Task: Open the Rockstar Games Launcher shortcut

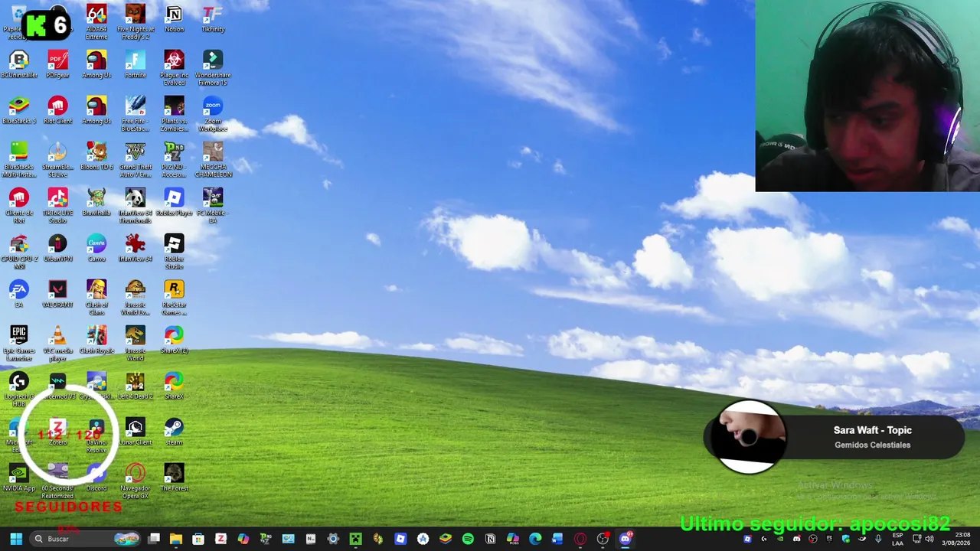Action: [174, 298]
